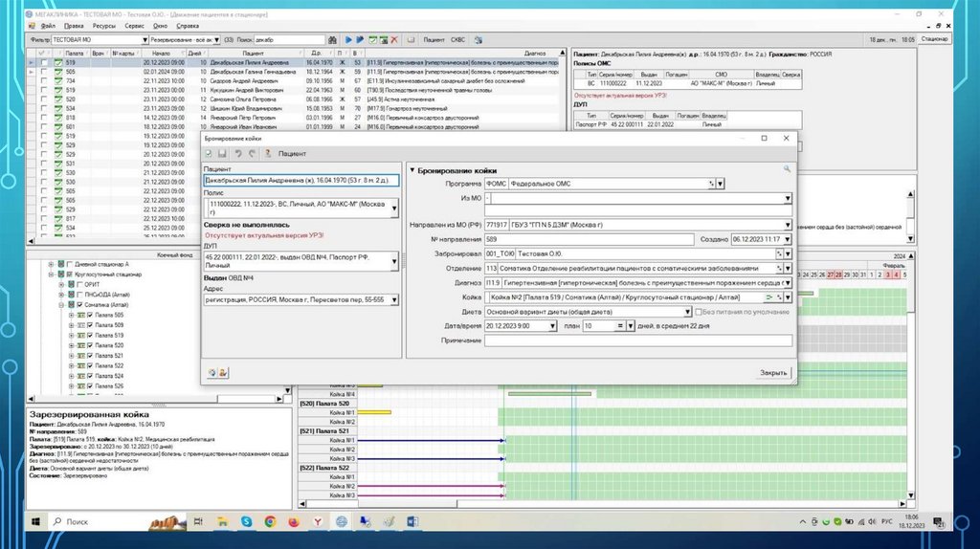Screen dimensions: 980x549
Task: Click the Пациент button in booking dialog toolbar
Action: [x=286, y=153]
